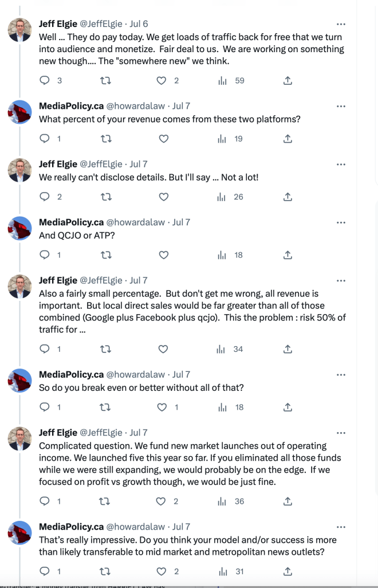The image size is (378, 588).
Task: Share the 'Not a lot!' tweet
Action: [x=288, y=197]
